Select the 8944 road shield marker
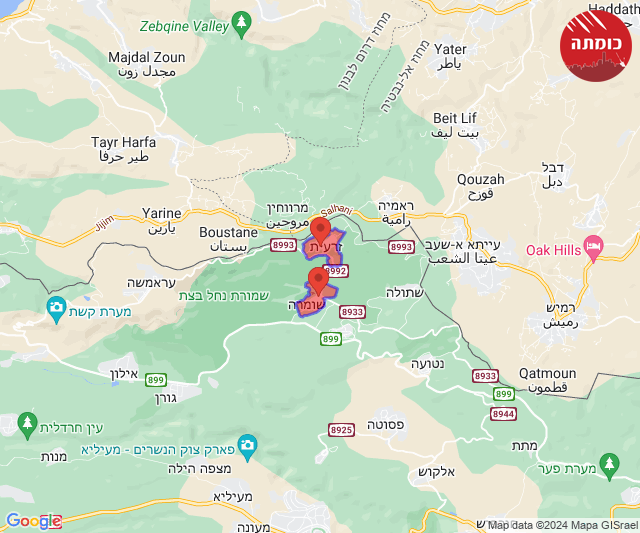 tap(503, 414)
